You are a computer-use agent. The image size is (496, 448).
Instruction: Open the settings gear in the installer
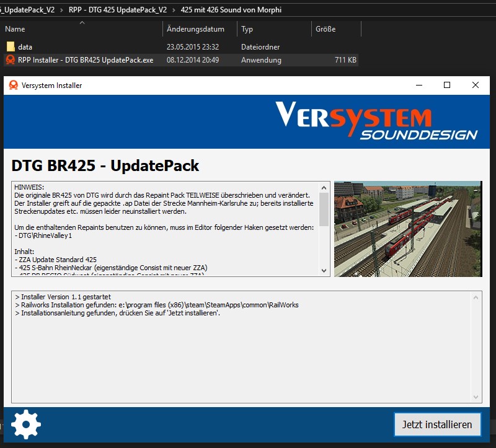(26, 424)
